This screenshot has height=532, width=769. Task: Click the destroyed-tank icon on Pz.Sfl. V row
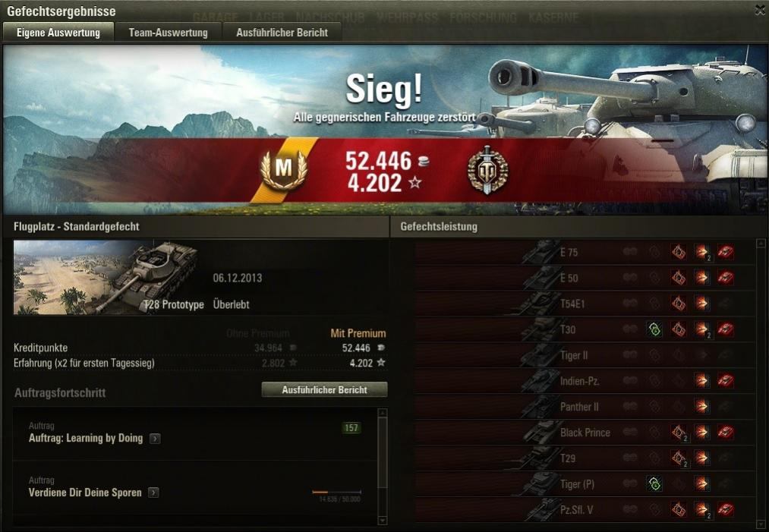pyautogui.click(x=726, y=509)
